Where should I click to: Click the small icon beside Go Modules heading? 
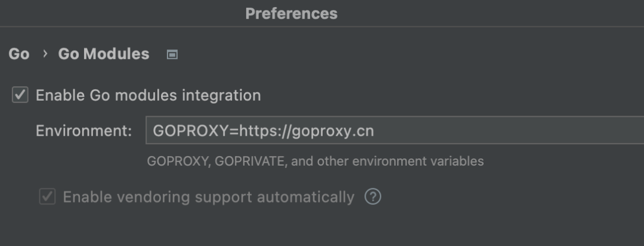click(172, 55)
